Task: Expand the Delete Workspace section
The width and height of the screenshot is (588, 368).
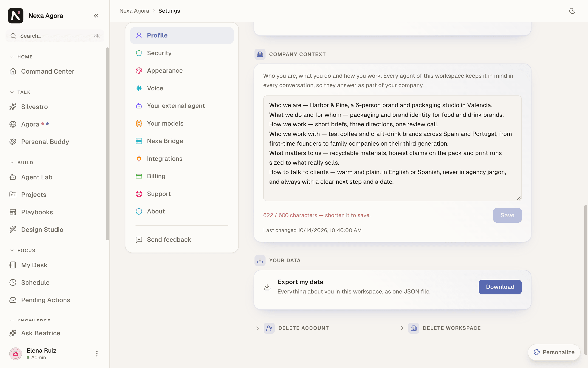Action: click(440, 328)
